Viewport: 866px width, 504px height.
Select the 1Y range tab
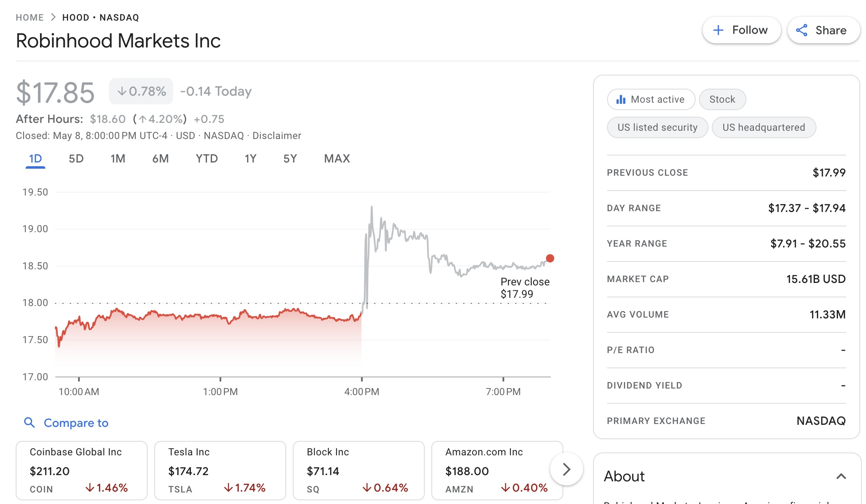click(x=250, y=159)
